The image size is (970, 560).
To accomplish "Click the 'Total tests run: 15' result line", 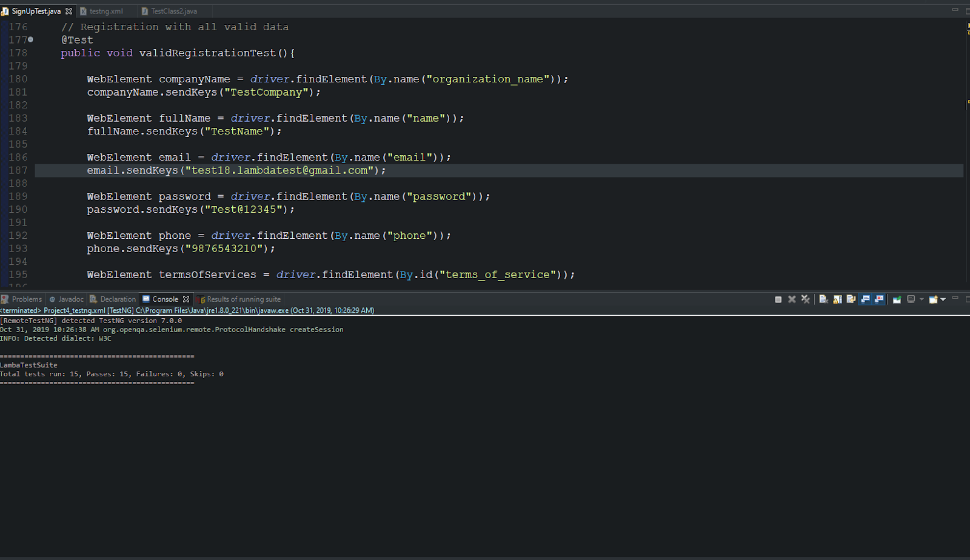I will [112, 374].
